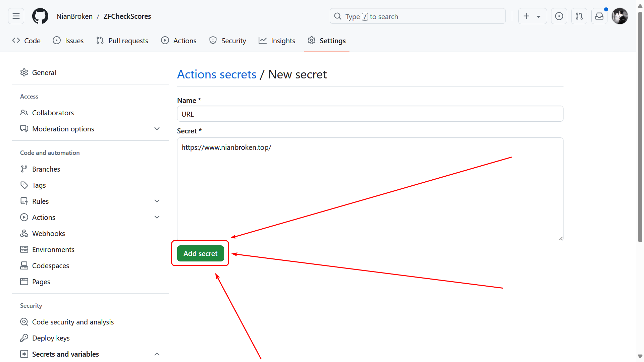
Task: Expand the Rules sidebar section
Action: (x=157, y=201)
